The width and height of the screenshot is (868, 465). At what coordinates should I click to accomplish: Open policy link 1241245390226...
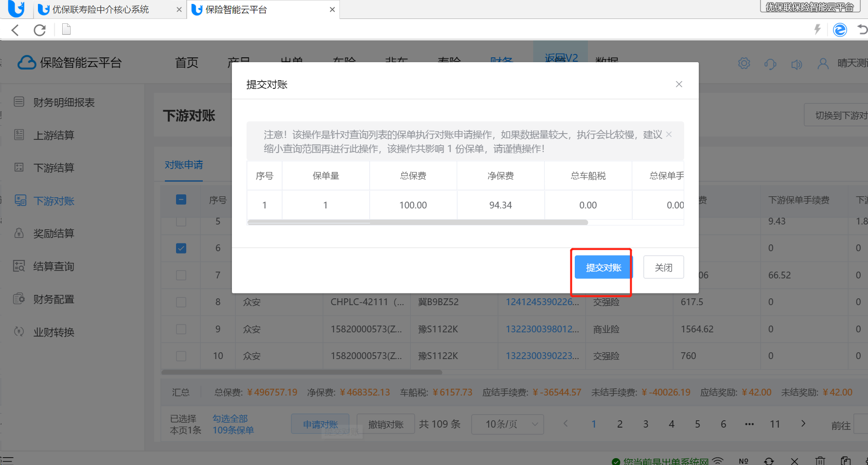click(542, 302)
